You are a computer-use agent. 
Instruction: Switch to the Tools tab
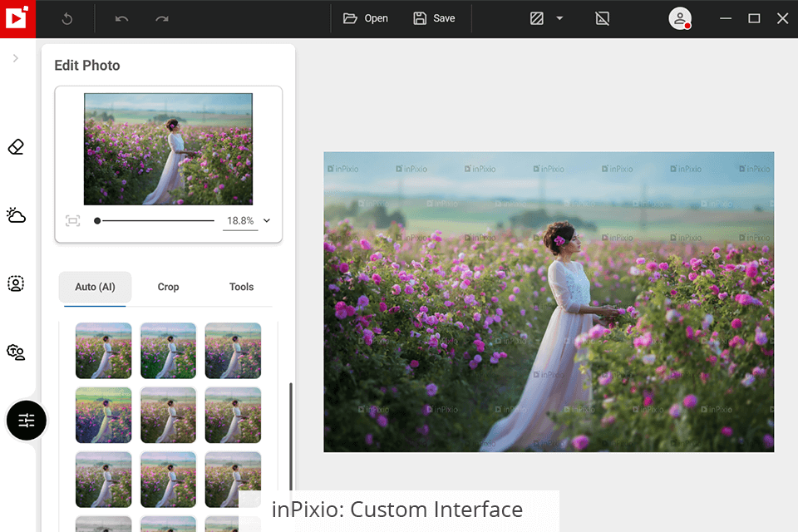(241, 287)
